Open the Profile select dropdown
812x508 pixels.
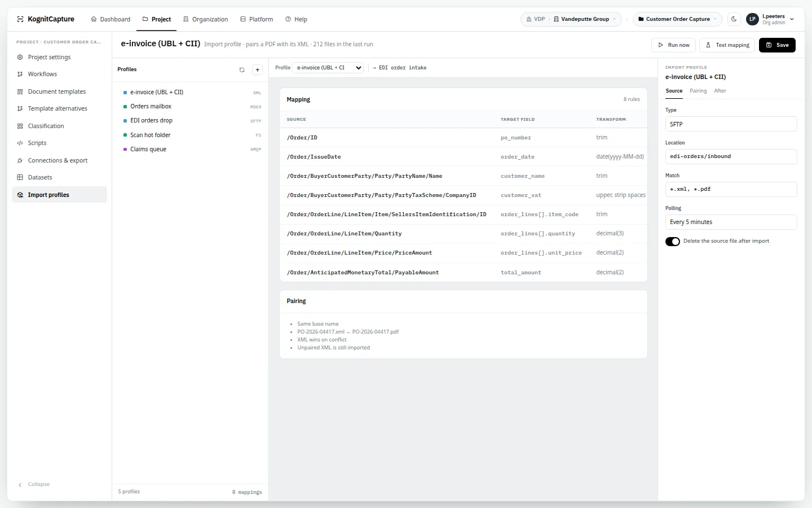328,68
